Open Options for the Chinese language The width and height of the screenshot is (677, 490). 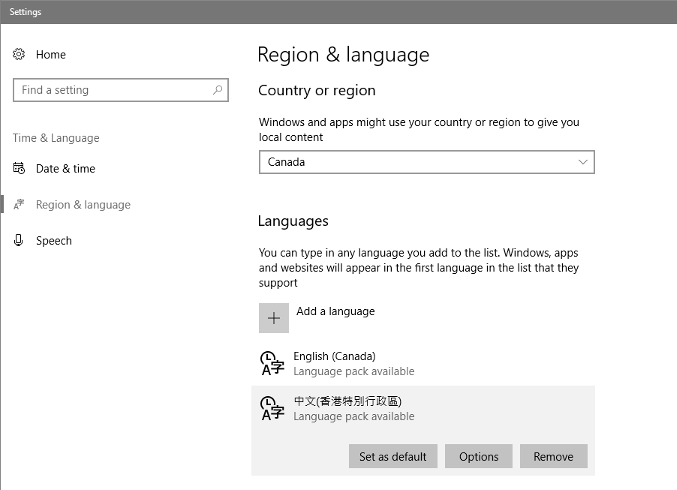click(478, 457)
